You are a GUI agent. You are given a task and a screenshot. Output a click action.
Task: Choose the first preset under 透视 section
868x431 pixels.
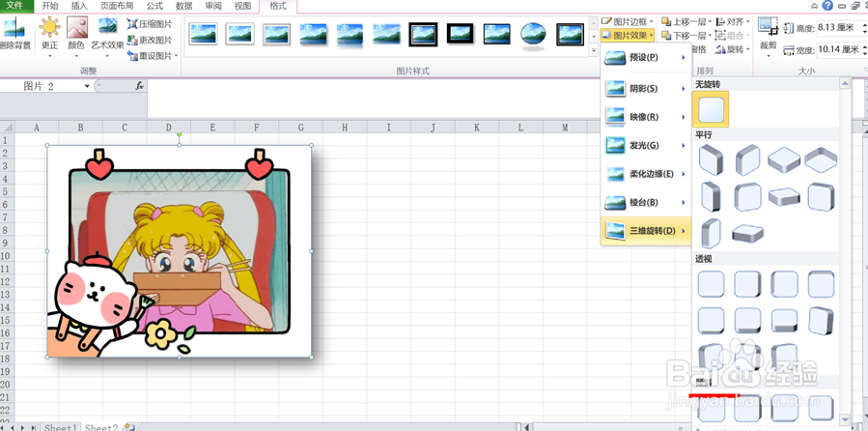point(711,284)
